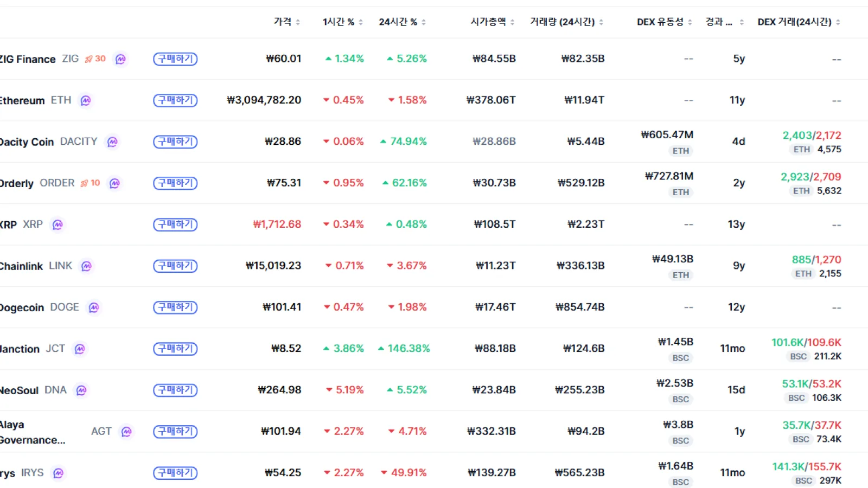The image size is (868, 488).
Task: Click 구매하기 button for Janction
Action: [x=175, y=349]
